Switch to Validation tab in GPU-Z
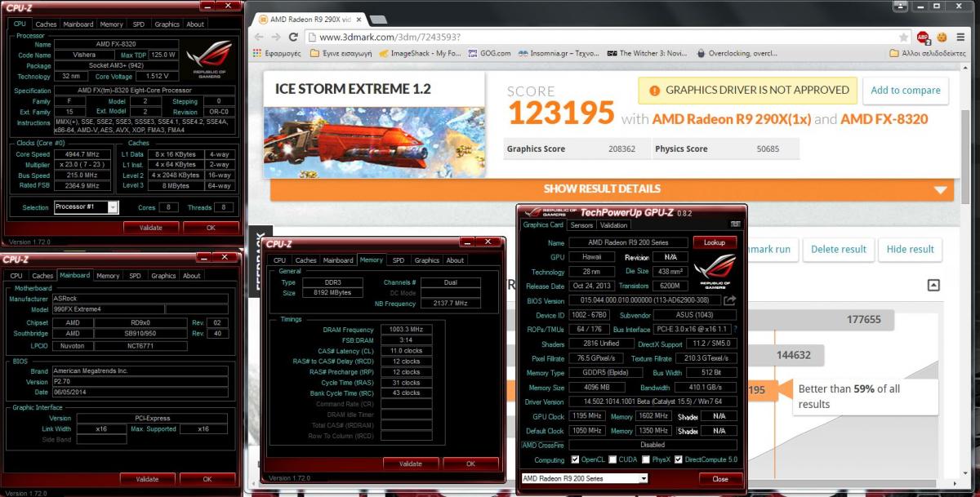 [613, 225]
